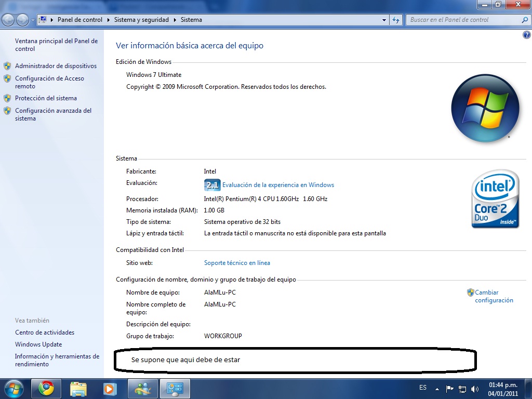Open Configuración avanzada del sistema
This screenshot has width=532, height=399.
point(54,114)
